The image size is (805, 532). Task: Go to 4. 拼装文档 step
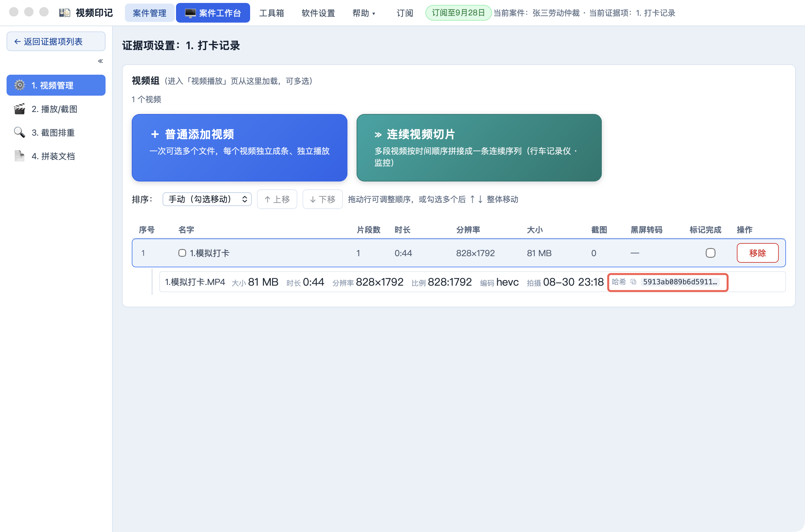coord(56,156)
